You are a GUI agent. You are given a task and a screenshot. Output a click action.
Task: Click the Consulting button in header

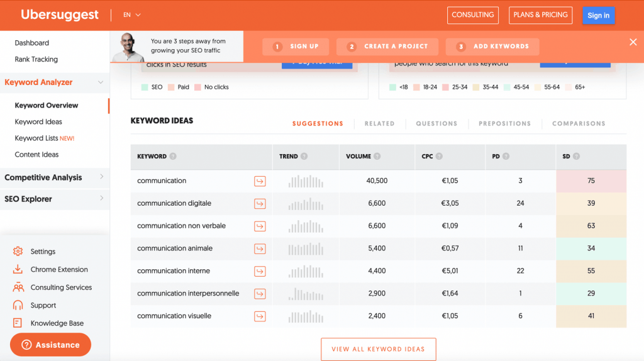tap(473, 15)
